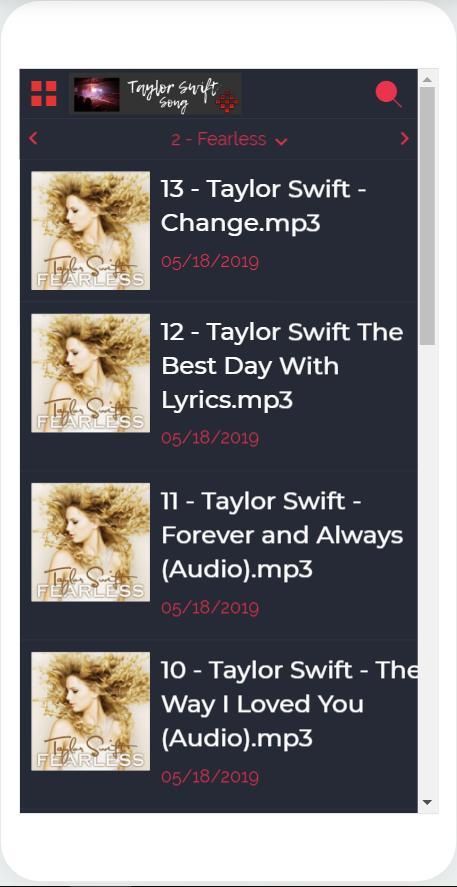The height and width of the screenshot is (887, 457).
Task: Click the red search magnifier icon
Action: [389, 94]
